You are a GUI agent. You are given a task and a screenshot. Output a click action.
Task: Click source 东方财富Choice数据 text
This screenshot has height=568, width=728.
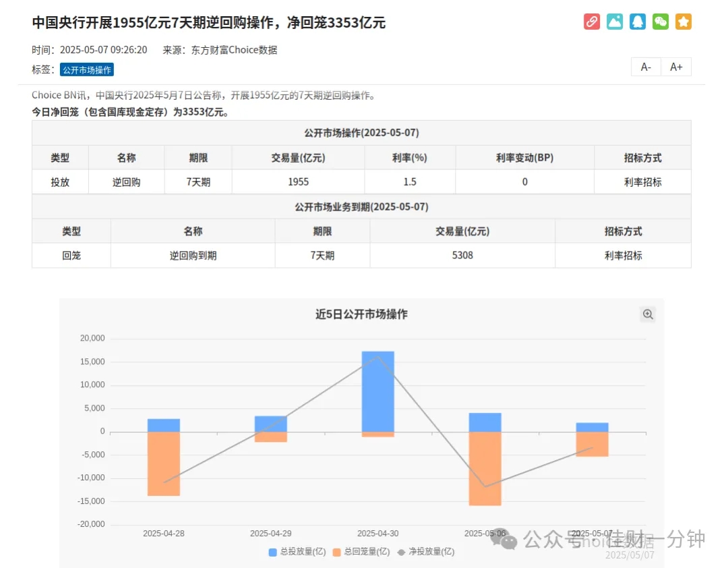234,50
